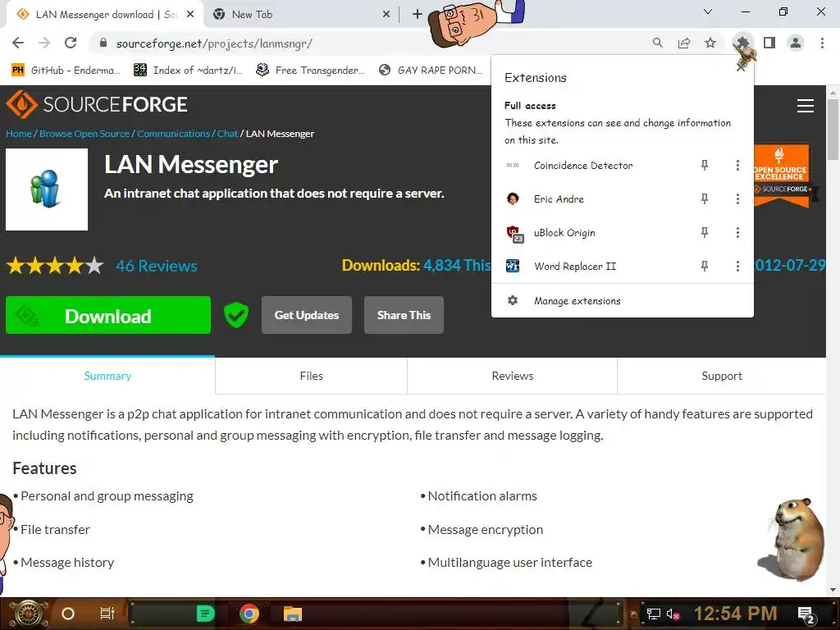840x630 pixels.
Task: Select the Eric Andre extension entry
Action: click(559, 199)
